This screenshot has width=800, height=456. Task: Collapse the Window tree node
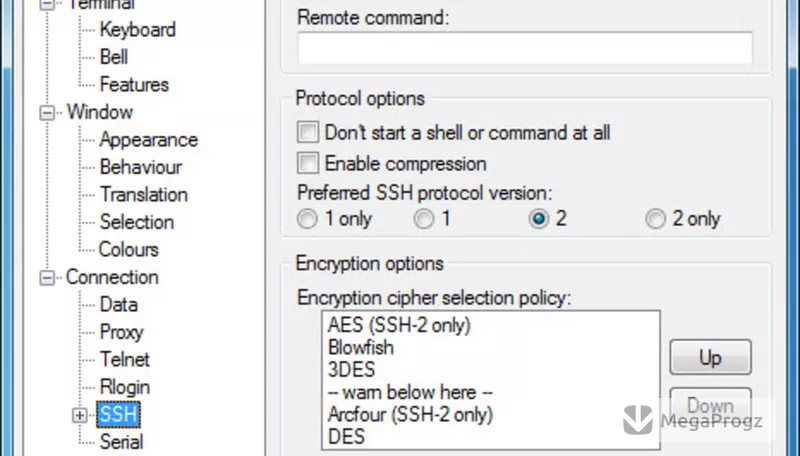(x=47, y=113)
